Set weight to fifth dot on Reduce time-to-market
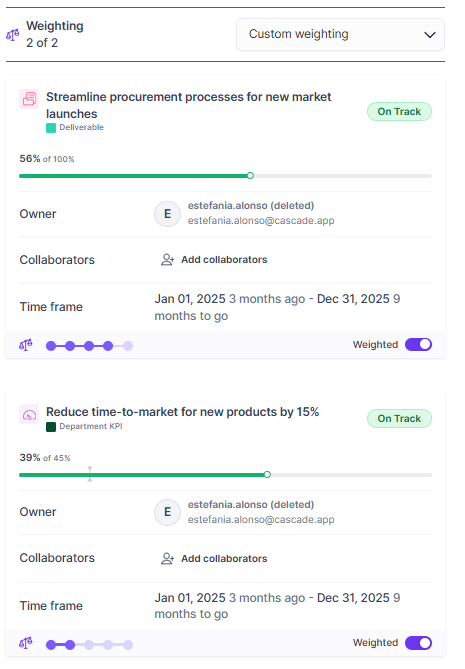This screenshot has width=465, height=669. [128, 645]
